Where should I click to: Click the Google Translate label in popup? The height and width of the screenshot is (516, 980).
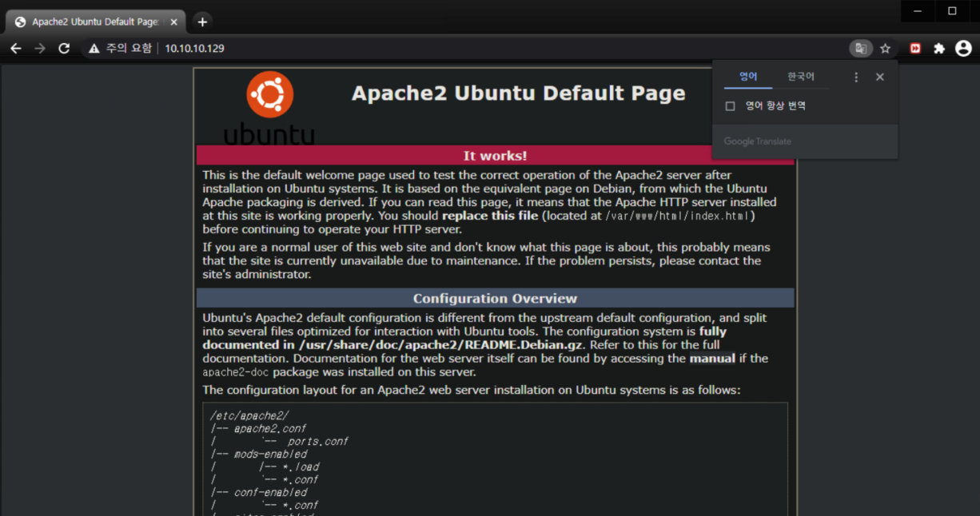tap(758, 141)
